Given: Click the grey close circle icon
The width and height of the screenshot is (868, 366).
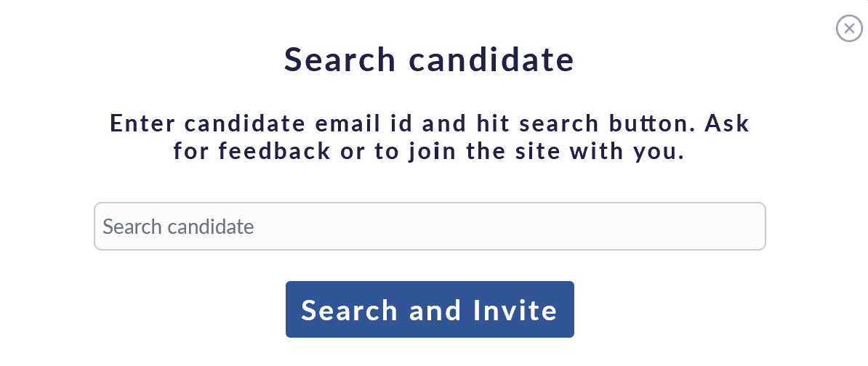Looking at the screenshot, I should click(x=849, y=28).
